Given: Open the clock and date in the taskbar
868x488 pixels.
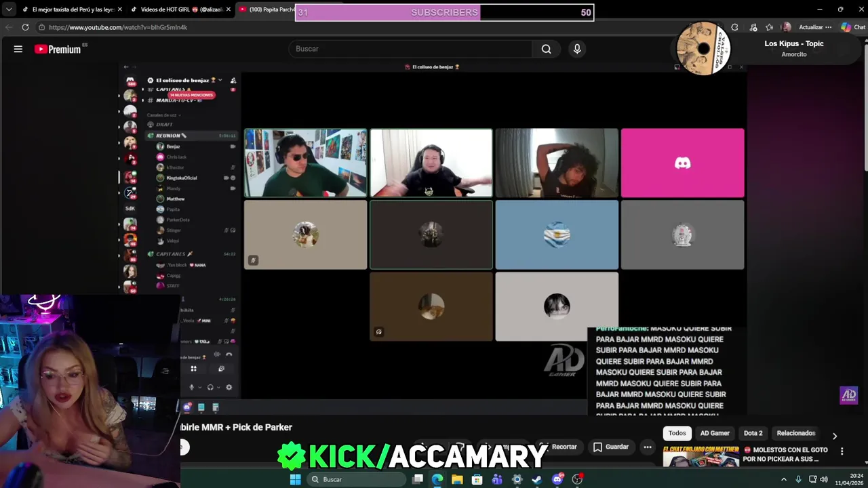Looking at the screenshot, I should (850, 479).
